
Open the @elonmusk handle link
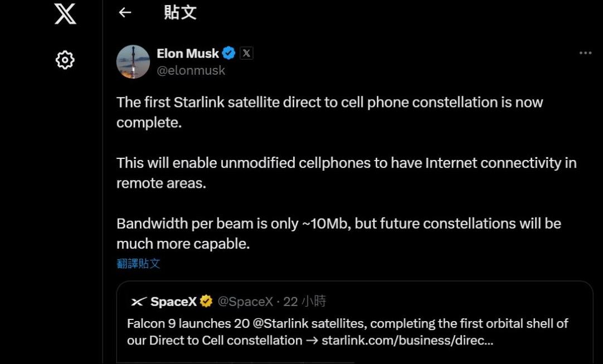point(191,70)
